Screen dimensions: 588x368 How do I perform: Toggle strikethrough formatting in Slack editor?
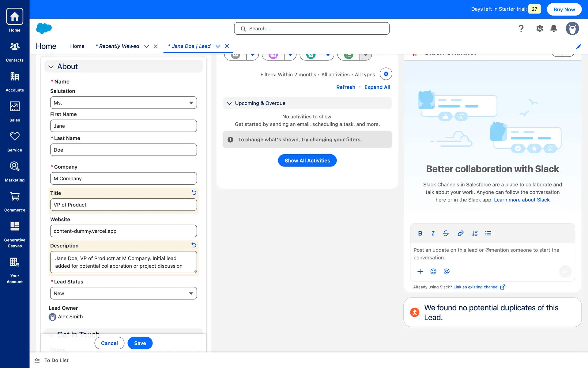(446, 233)
